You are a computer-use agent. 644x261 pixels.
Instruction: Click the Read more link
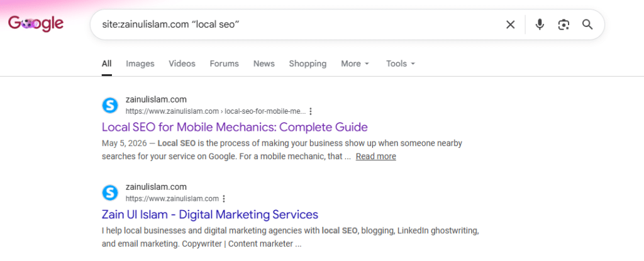click(x=376, y=157)
